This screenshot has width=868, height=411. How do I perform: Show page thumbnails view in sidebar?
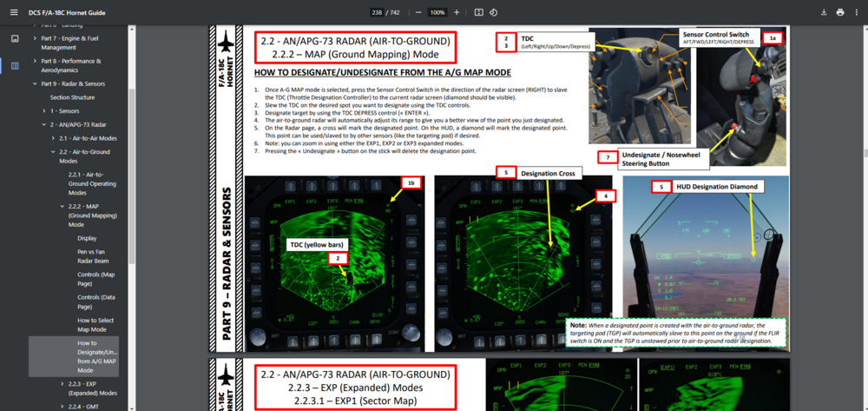(x=15, y=39)
